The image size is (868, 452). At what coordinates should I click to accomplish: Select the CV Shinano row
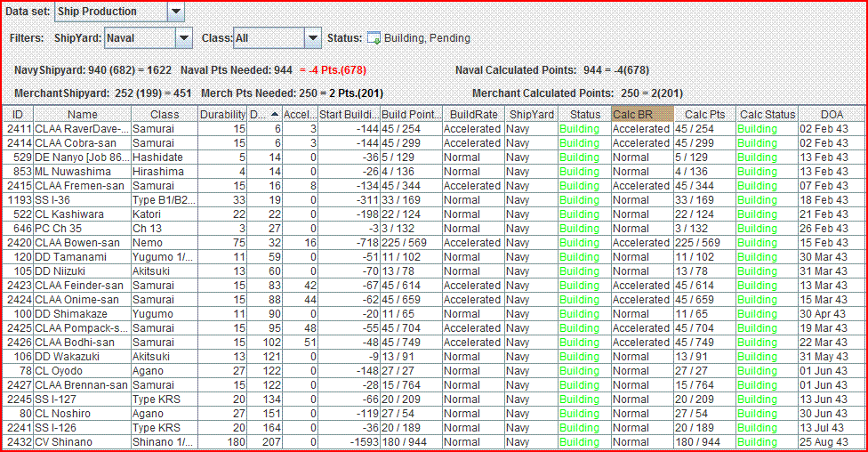pos(434,442)
